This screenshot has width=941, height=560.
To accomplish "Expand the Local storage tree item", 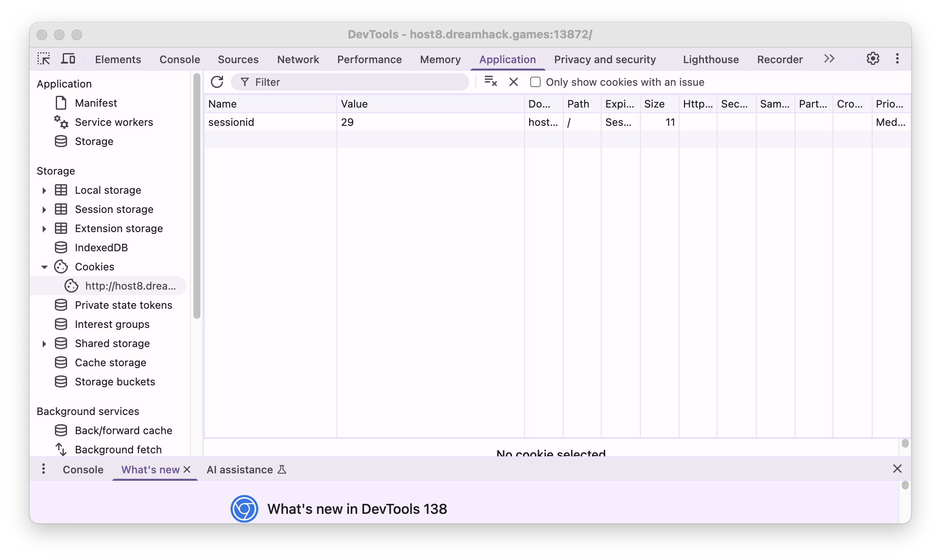I will (x=44, y=190).
